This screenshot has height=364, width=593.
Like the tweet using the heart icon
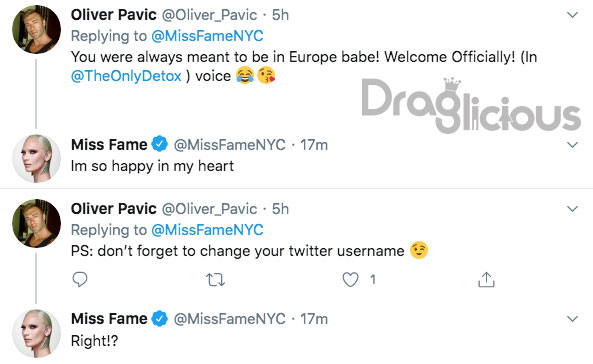pyautogui.click(x=350, y=280)
